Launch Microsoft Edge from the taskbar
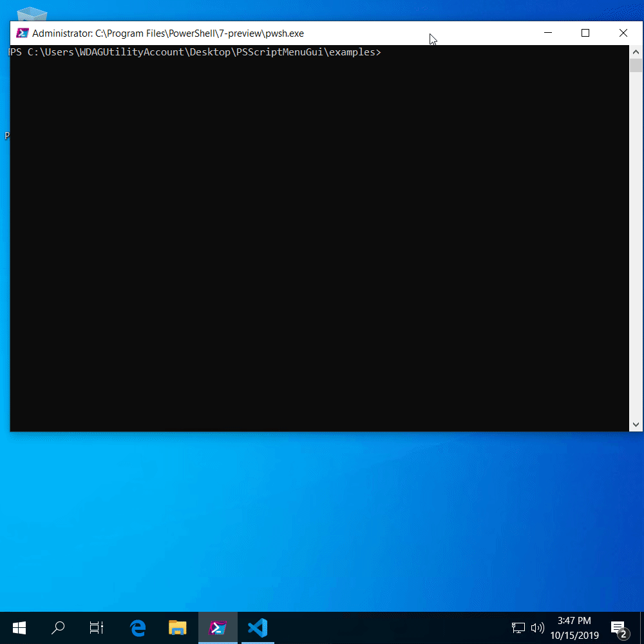Screen dimensions: 644x644 (138, 627)
